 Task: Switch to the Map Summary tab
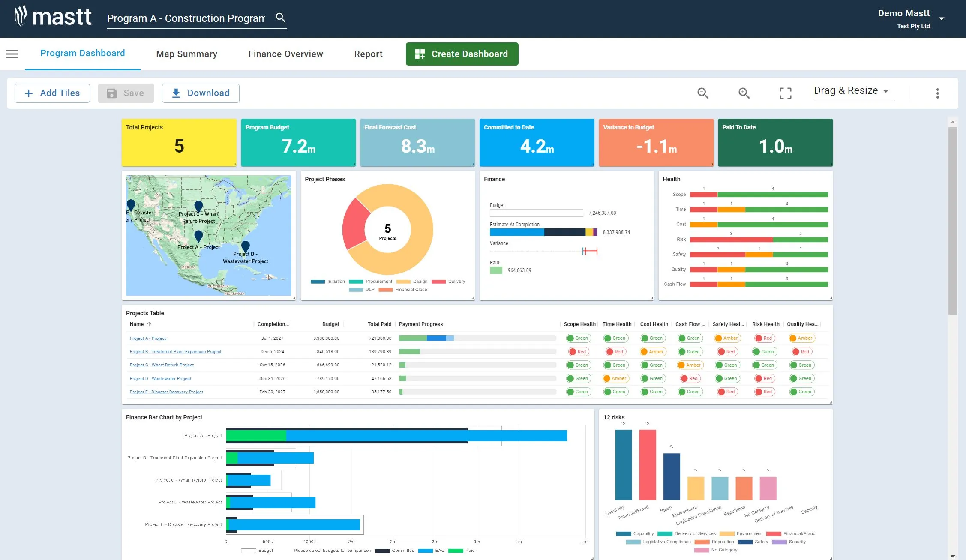[186, 54]
